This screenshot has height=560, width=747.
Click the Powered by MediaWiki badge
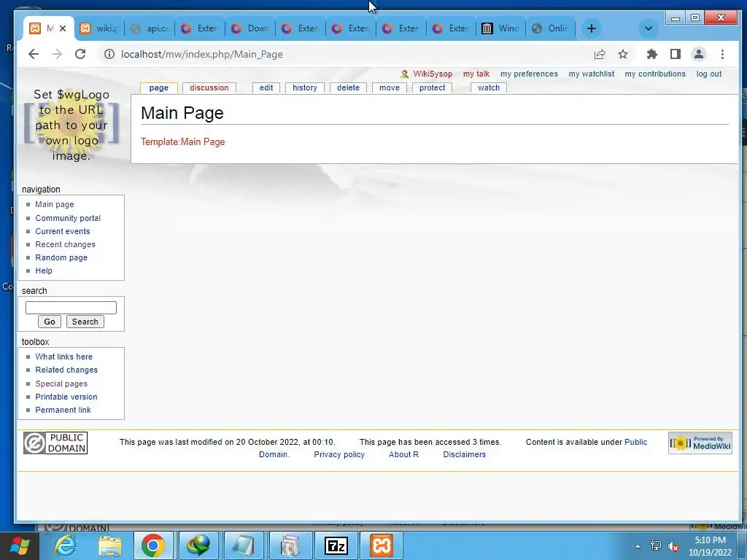(700, 443)
